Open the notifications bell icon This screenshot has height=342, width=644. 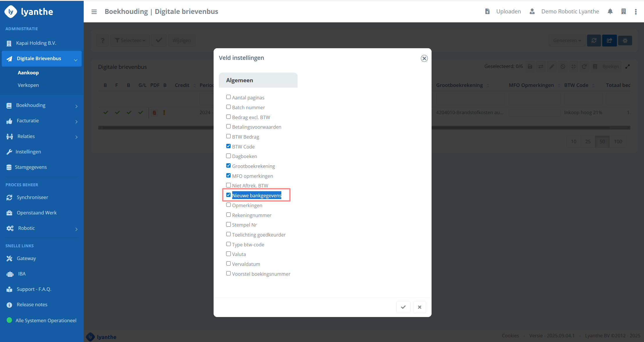610,11
